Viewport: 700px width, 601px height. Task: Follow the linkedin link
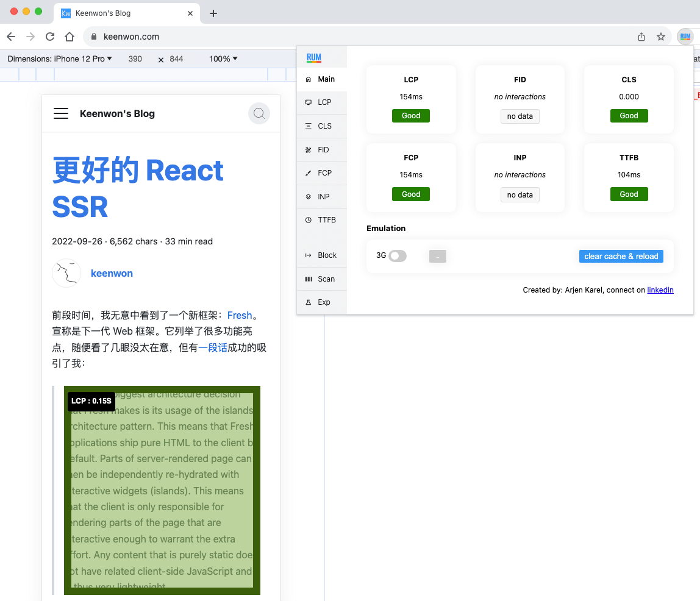click(660, 290)
